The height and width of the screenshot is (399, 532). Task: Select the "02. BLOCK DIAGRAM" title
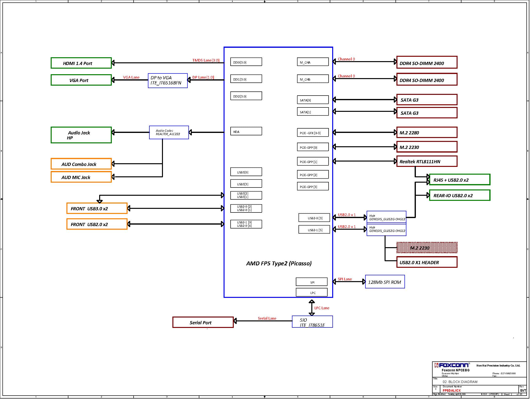(460, 382)
